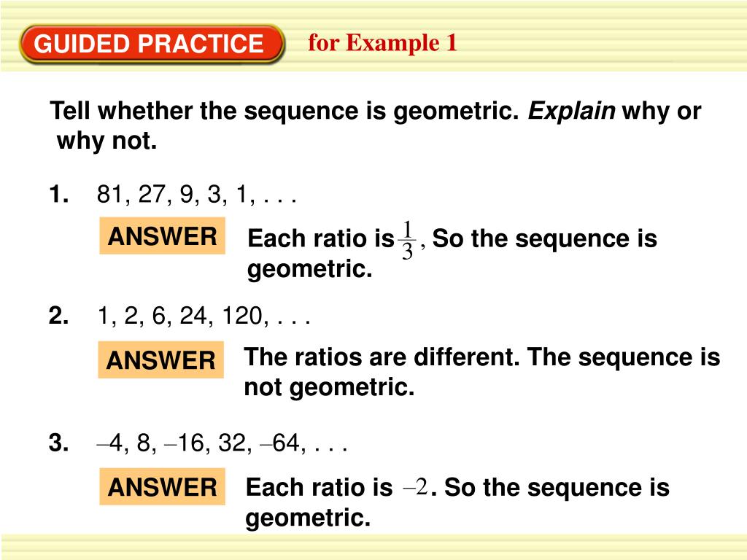Click problem number 1.
This screenshot has height=560, width=747.
point(58,194)
